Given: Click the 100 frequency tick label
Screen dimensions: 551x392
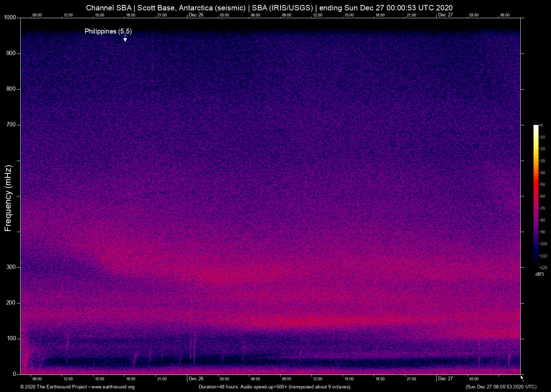Looking at the screenshot, I should (11, 338).
